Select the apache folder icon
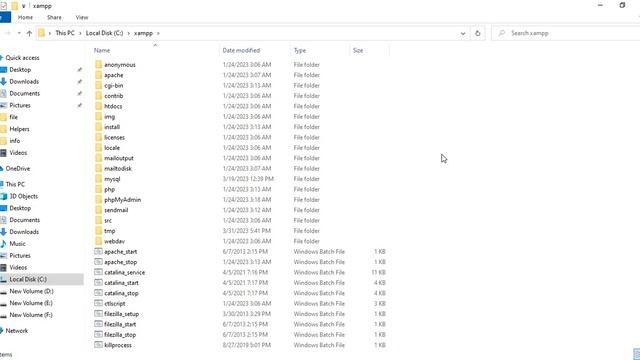This screenshot has height=360, width=640. [x=98, y=75]
